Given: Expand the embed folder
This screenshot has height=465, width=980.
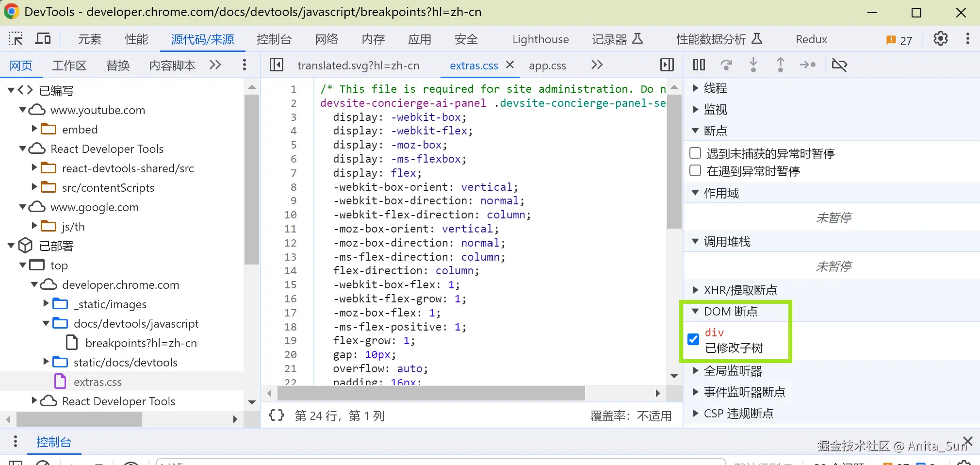Looking at the screenshot, I should 34,129.
